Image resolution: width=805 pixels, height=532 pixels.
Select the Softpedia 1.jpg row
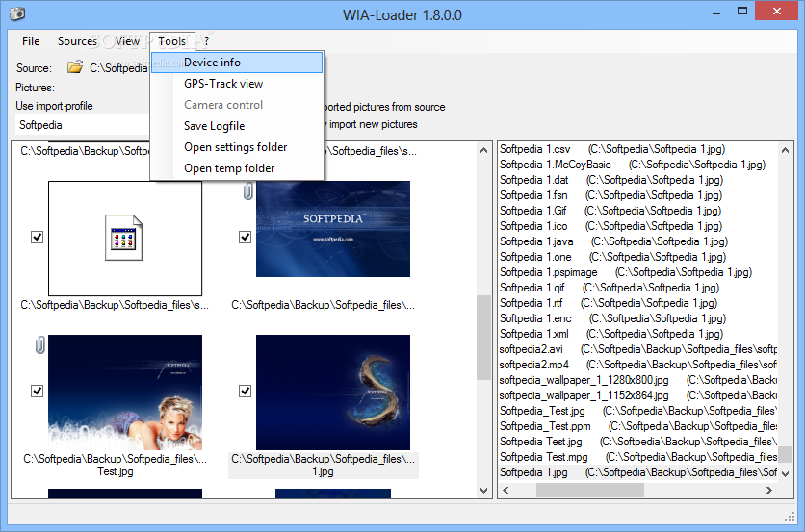click(x=638, y=472)
